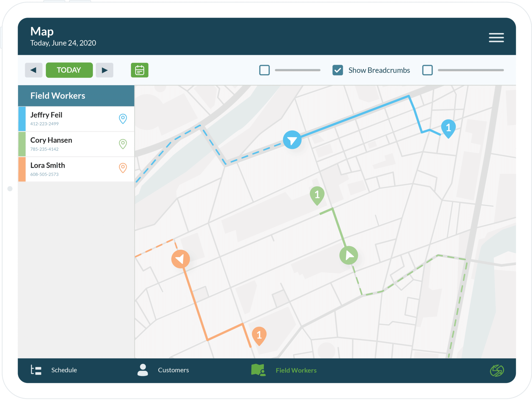This screenshot has width=532, height=402.
Task: Open the hamburger menu
Action: coord(496,37)
